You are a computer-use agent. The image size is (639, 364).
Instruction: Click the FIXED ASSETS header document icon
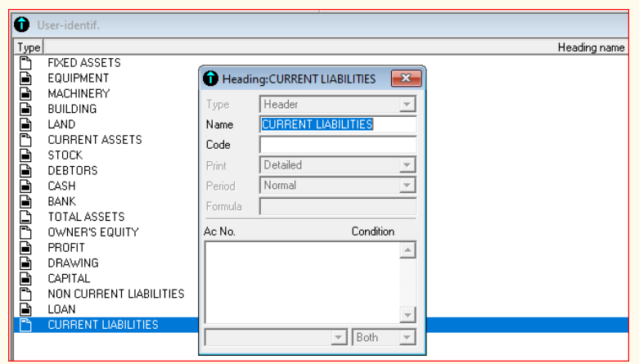coord(25,63)
